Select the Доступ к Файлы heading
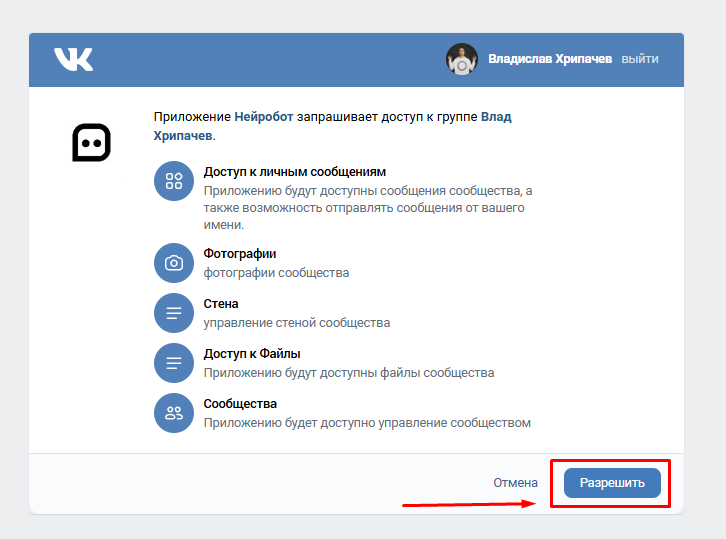 pyautogui.click(x=252, y=354)
